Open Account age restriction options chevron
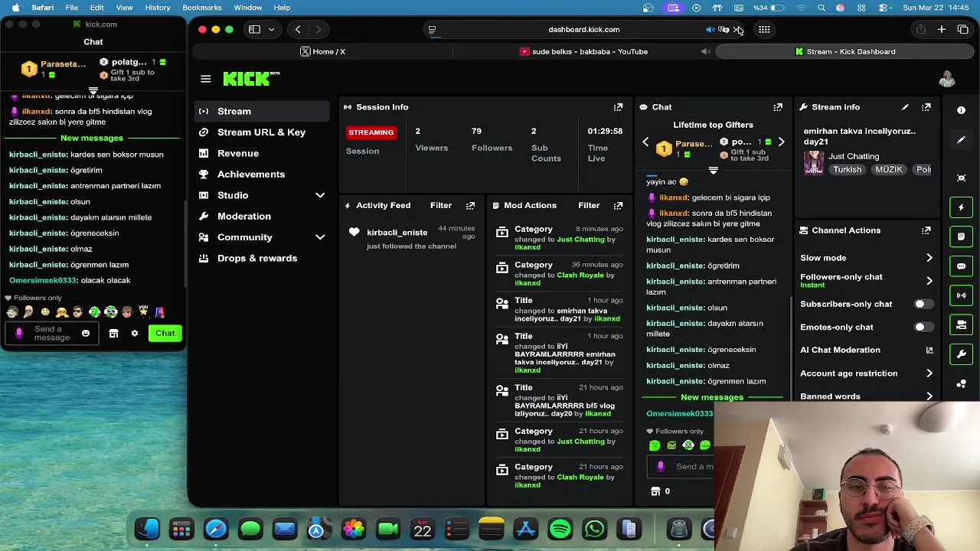 pyautogui.click(x=929, y=373)
